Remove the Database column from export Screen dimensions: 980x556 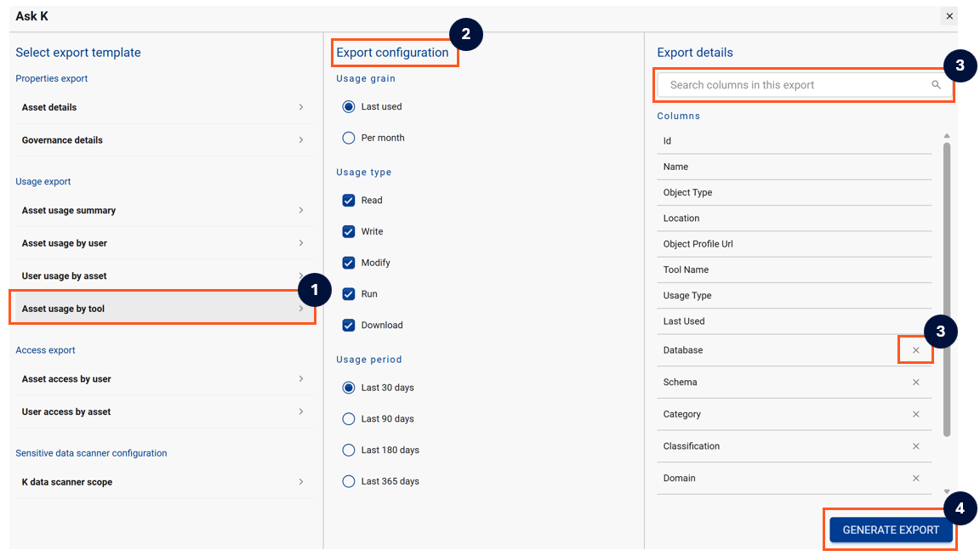tap(915, 350)
